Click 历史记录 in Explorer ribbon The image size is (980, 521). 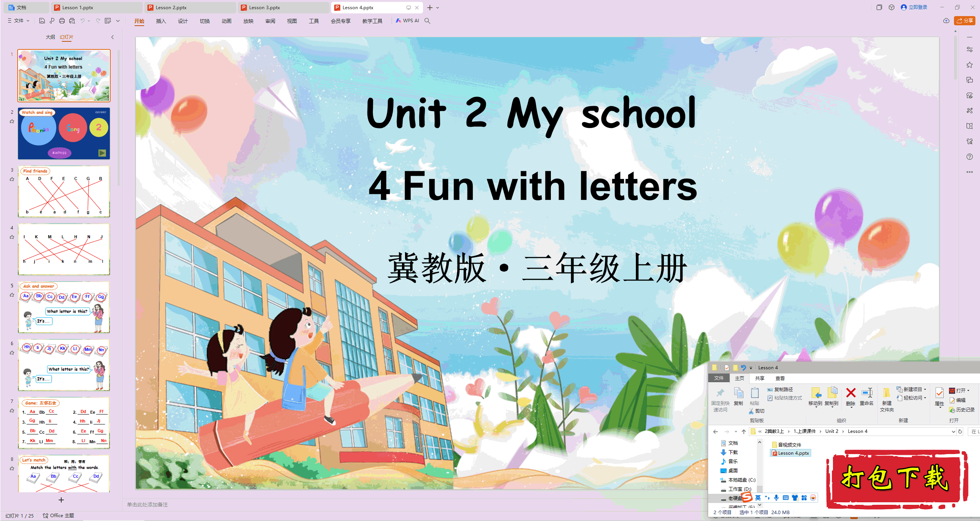(x=962, y=410)
